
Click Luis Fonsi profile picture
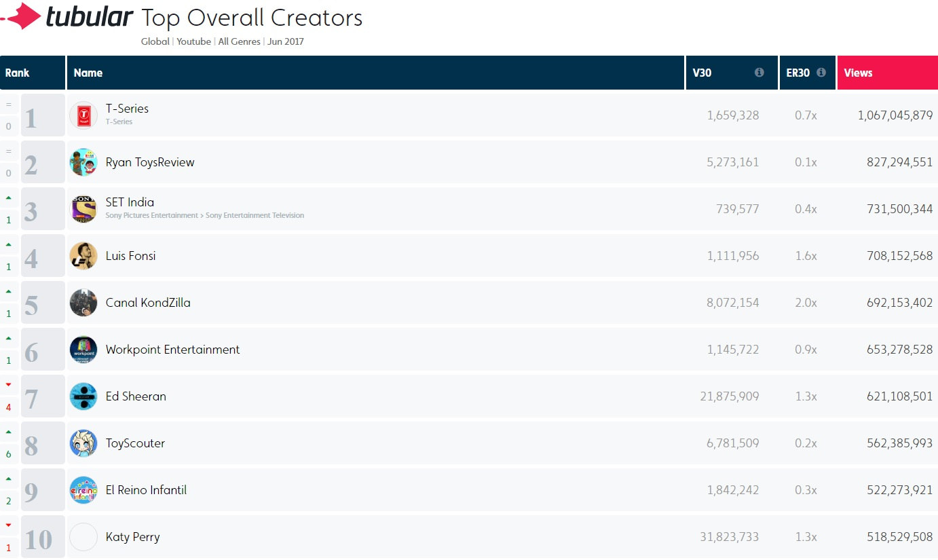83,256
